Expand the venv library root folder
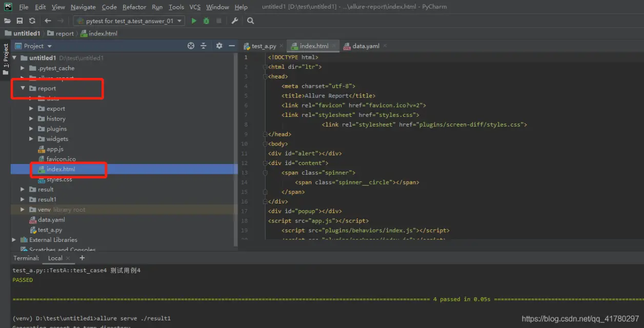The width and height of the screenshot is (644, 328). (x=23, y=210)
